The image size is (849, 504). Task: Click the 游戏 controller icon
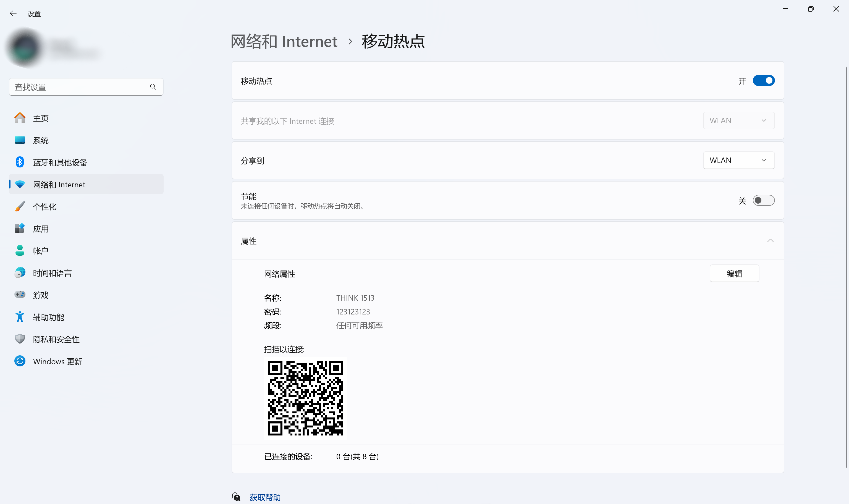pos(20,295)
